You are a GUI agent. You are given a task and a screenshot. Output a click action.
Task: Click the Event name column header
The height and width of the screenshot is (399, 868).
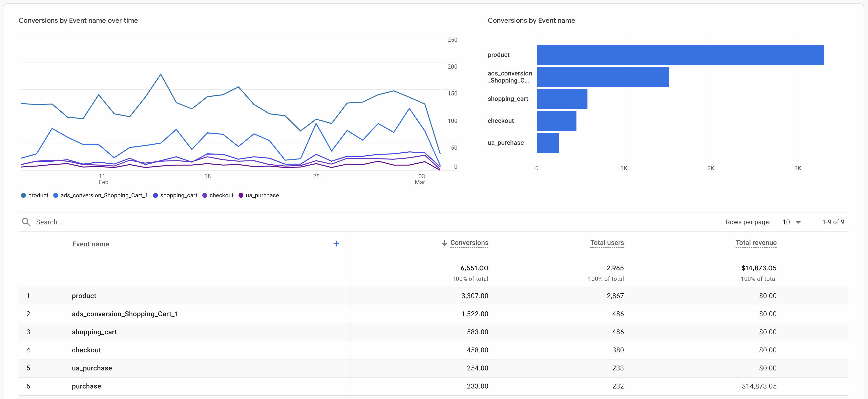coord(91,244)
